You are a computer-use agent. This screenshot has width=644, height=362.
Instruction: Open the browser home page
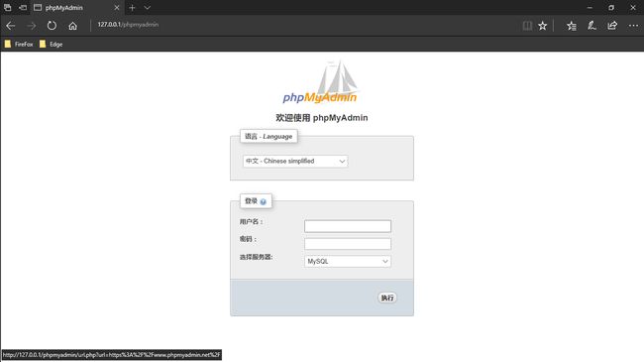(x=72, y=26)
